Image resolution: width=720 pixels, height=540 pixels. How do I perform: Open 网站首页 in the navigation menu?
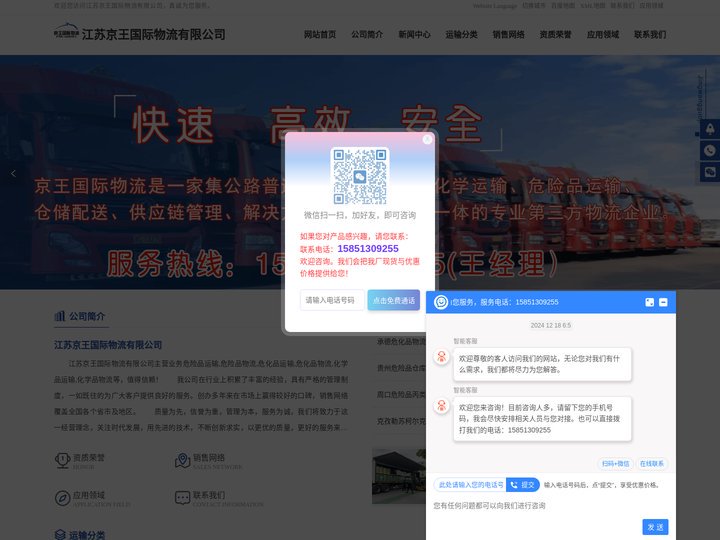click(320, 34)
